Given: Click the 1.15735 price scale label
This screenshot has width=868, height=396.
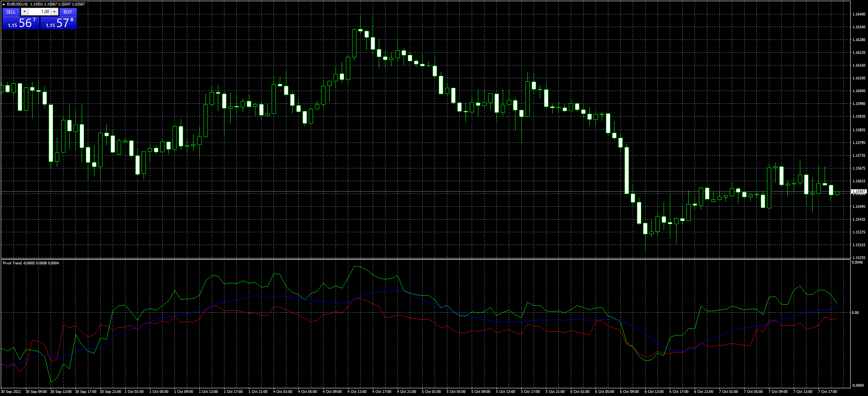Looking at the screenshot, I should [859, 155].
